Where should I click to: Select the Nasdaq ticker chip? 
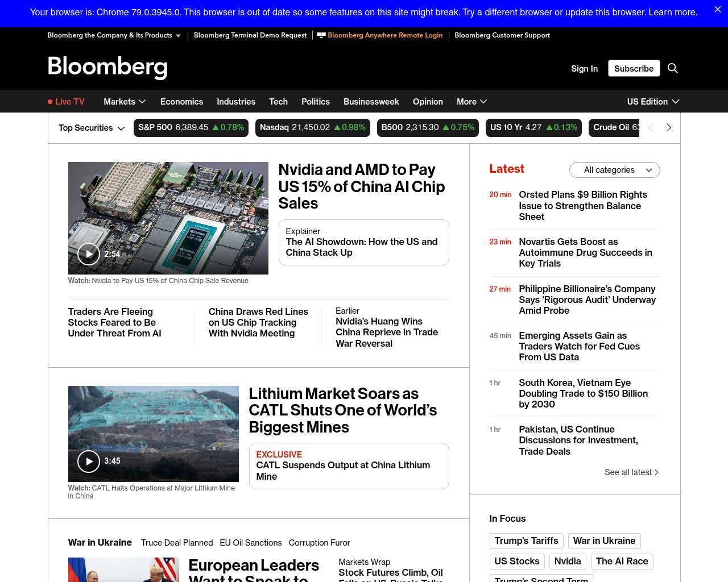313,128
